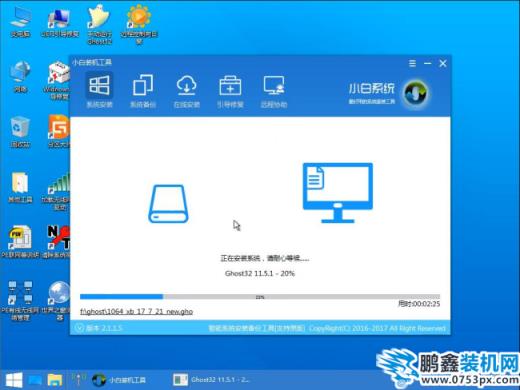Open the Network globe desktop icon

tap(20, 77)
